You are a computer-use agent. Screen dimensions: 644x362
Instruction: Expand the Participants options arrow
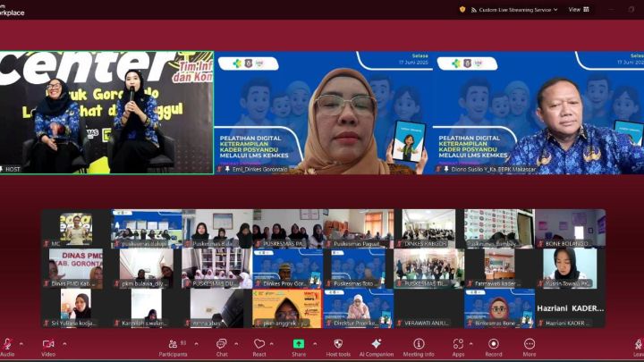[x=196, y=344]
